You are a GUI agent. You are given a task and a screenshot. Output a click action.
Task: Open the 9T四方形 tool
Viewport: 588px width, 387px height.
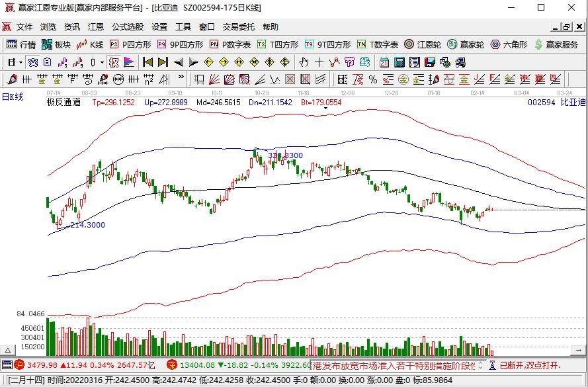[x=327, y=44]
